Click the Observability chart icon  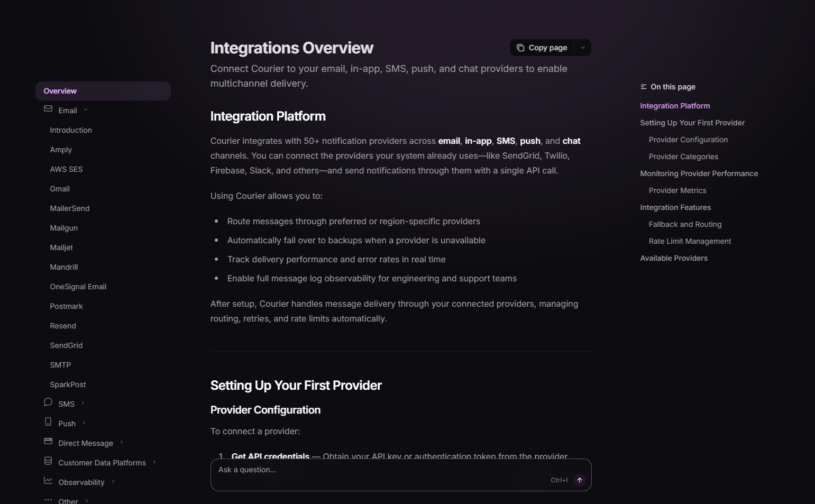click(x=48, y=480)
